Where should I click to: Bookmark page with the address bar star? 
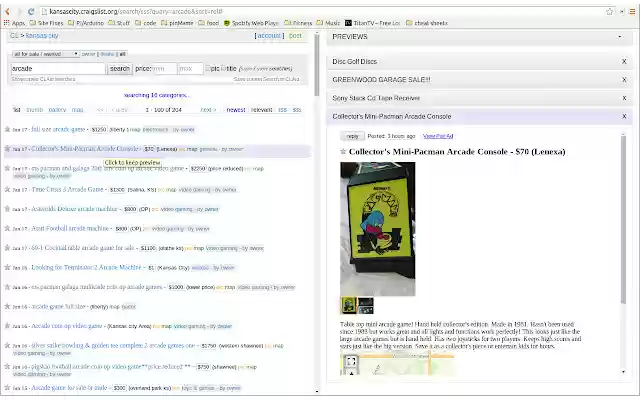609,11
